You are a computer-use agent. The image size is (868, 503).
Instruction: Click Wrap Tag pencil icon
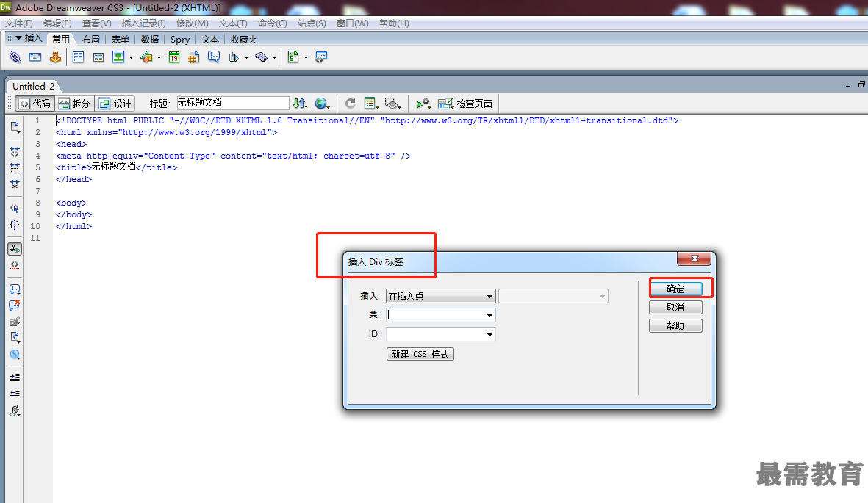[15, 322]
